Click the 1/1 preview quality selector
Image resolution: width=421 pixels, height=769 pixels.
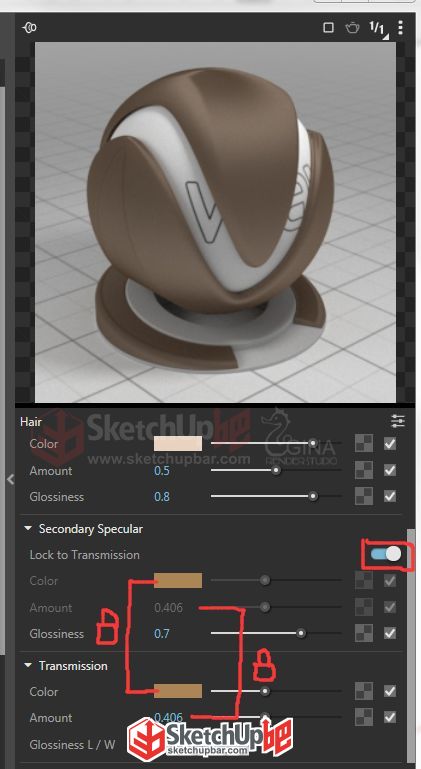click(377, 28)
